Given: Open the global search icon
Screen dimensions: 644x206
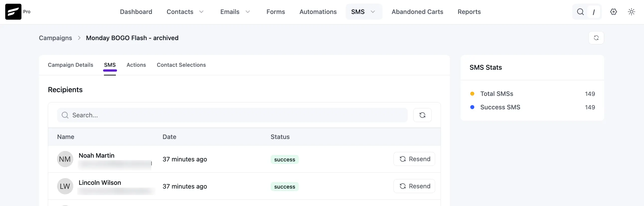Looking at the screenshot, I should click(580, 12).
